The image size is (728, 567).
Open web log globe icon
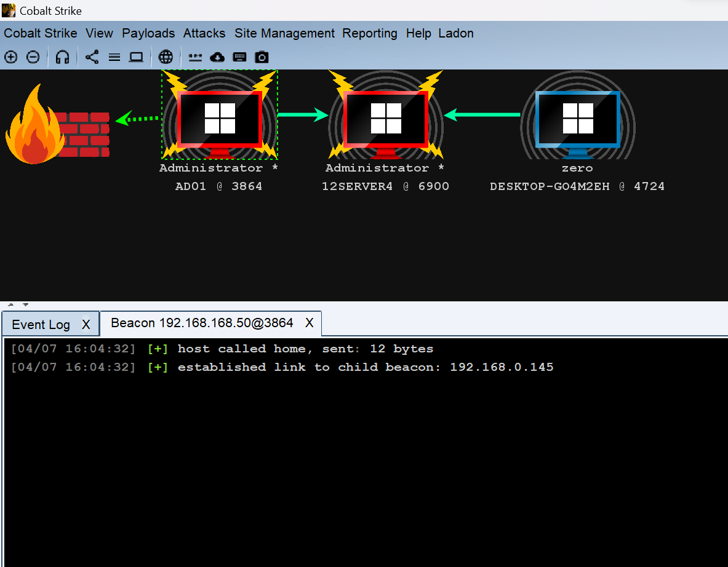166,57
